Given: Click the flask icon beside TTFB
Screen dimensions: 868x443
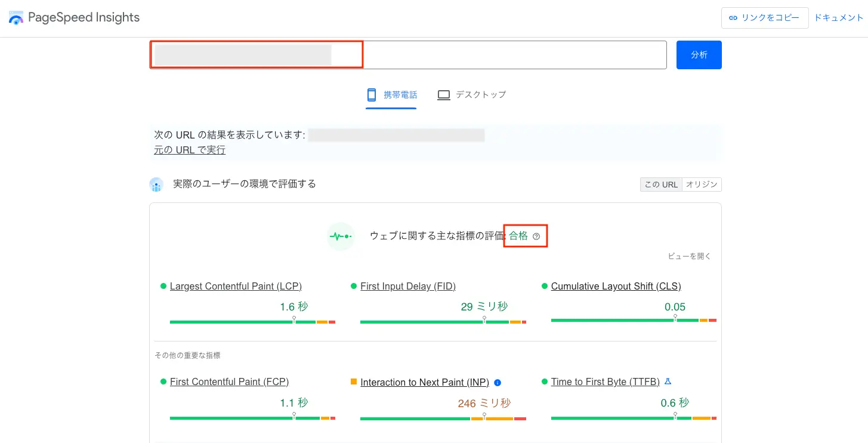Looking at the screenshot, I should 668,382.
